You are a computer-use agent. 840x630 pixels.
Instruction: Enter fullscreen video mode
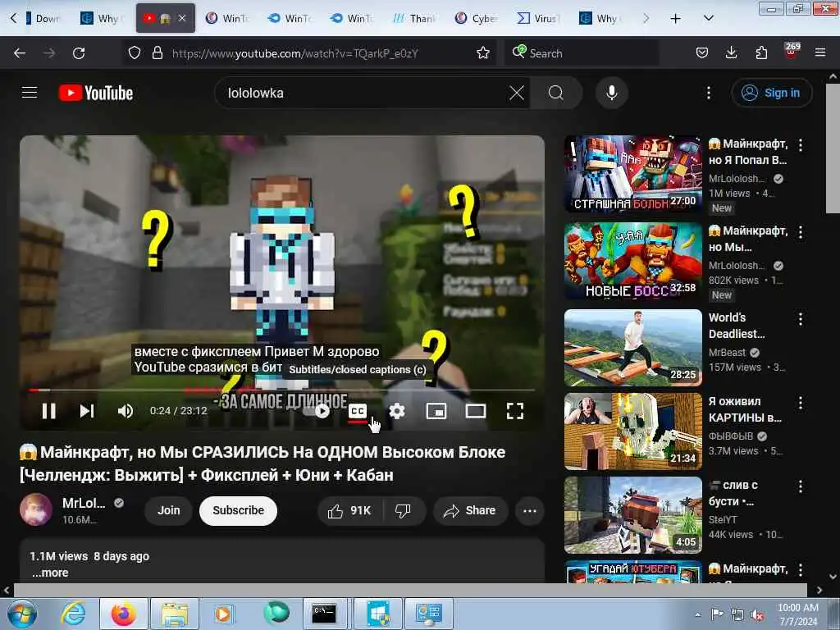[515, 411]
